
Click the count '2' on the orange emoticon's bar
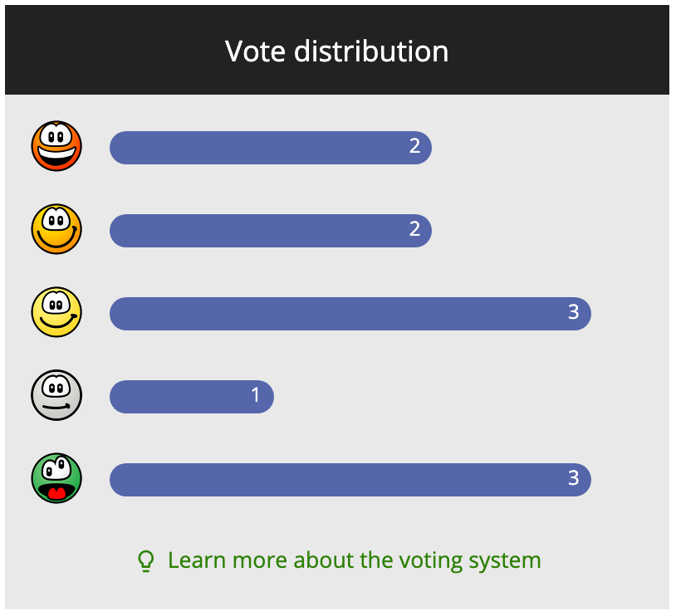pos(414,147)
